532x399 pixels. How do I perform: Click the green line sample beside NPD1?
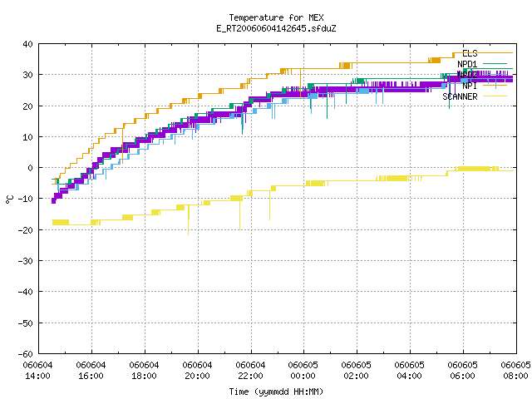click(495, 63)
